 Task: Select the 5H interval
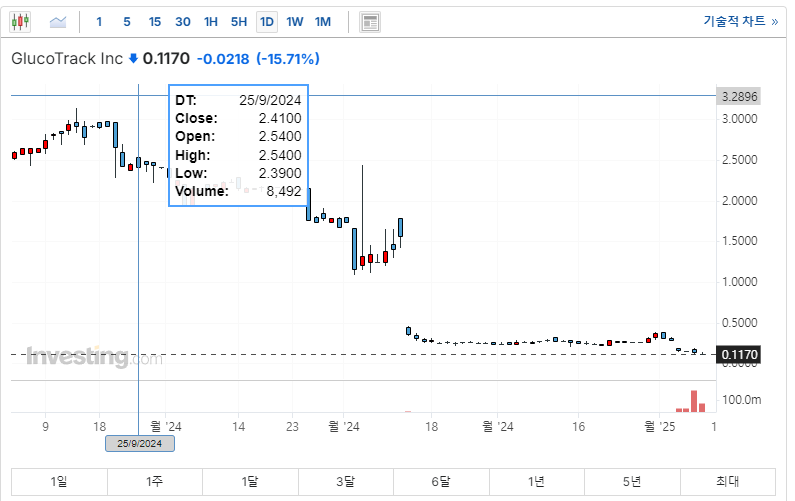239,22
